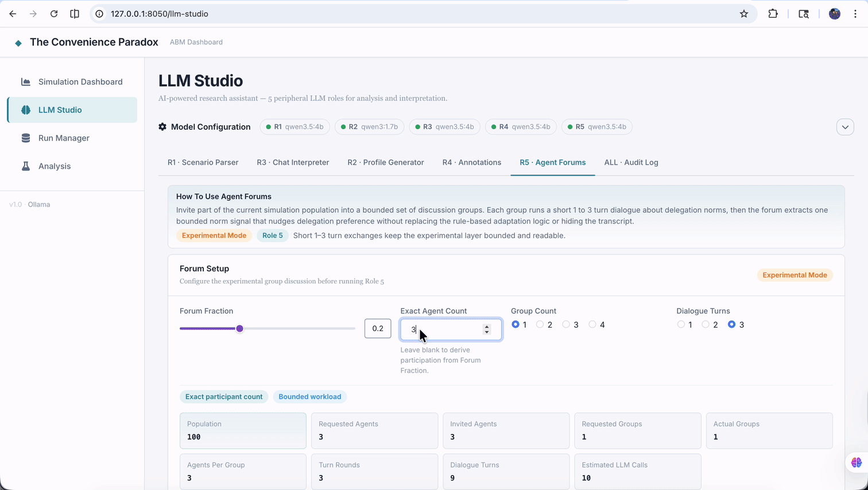Set Dialogue Turns to 3
The image size is (868, 490).
coord(731,325)
